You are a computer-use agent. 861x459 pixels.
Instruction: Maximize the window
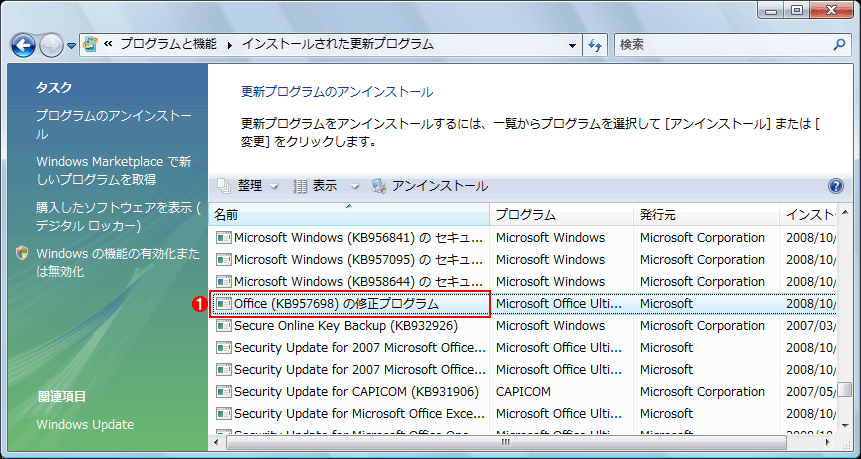pos(797,9)
